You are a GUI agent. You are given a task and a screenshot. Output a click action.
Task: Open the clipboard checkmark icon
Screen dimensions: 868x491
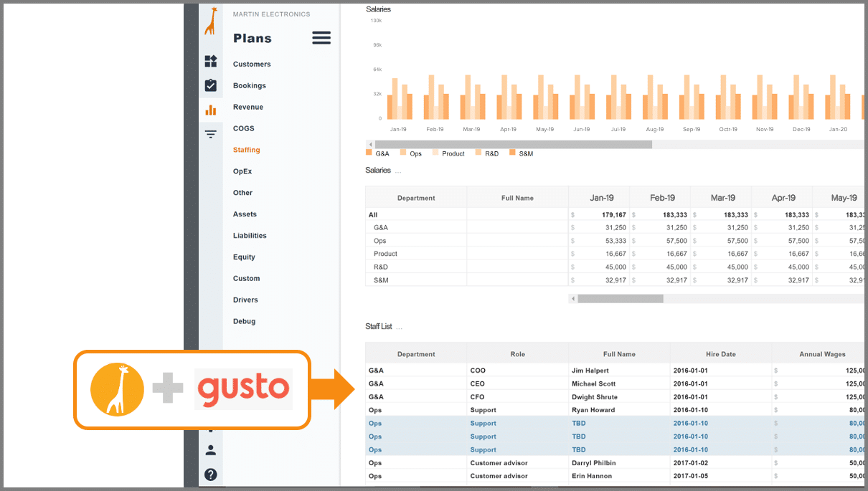[x=210, y=85]
